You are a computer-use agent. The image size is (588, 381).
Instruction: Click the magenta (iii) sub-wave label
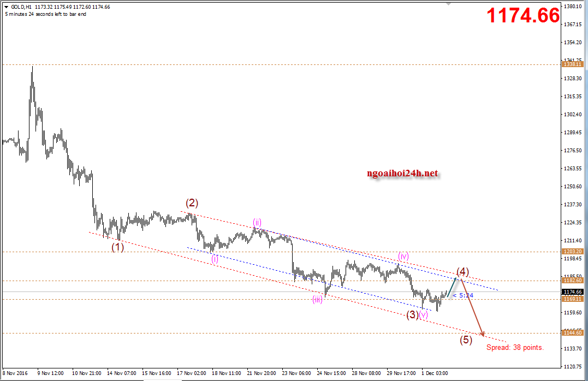(x=317, y=299)
